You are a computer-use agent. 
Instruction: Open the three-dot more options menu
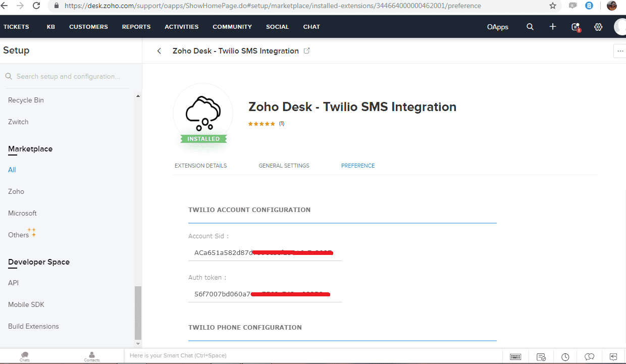coord(620,51)
